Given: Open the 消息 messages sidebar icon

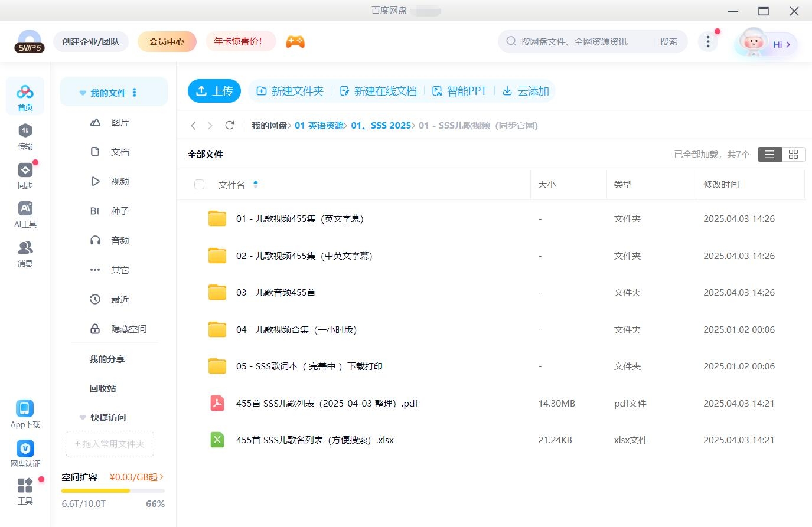Looking at the screenshot, I should (x=25, y=253).
